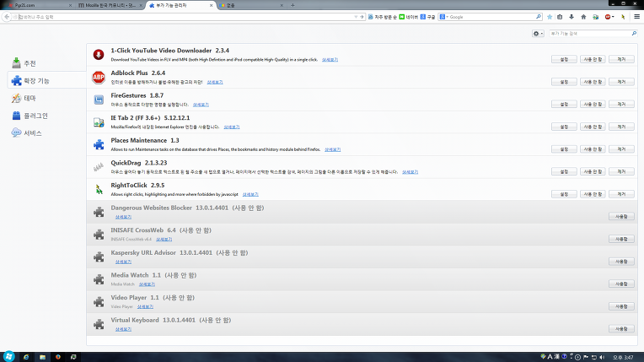Enable the Kaspersky URL Advisor extension
The image size is (644, 362).
coord(620,262)
